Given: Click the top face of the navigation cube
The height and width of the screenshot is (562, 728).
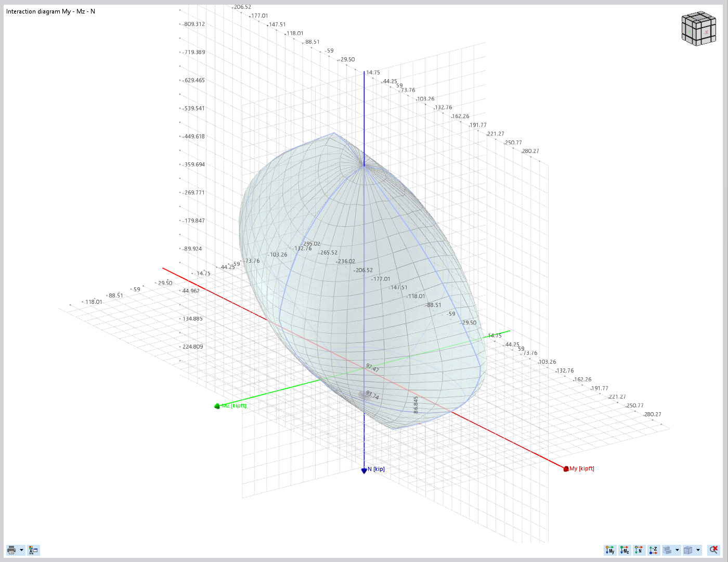Looking at the screenshot, I should pos(698,17).
